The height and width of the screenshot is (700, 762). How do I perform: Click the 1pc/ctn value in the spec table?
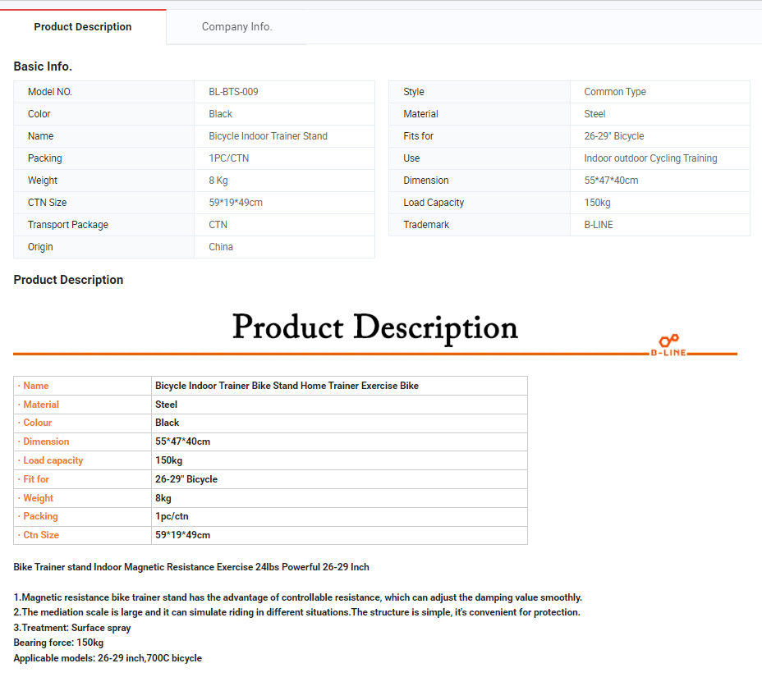[x=172, y=516]
